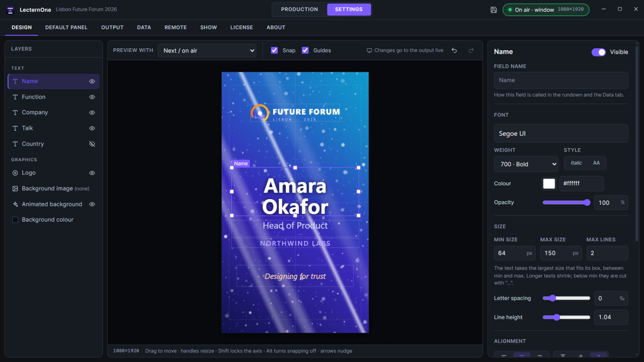
Task: Click the redo arrow icon
Action: tap(471, 50)
